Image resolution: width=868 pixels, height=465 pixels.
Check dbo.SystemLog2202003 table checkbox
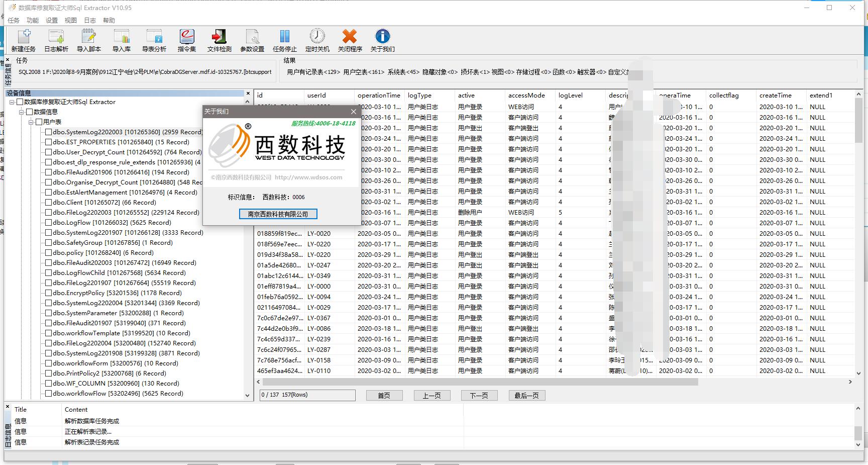tap(49, 132)
